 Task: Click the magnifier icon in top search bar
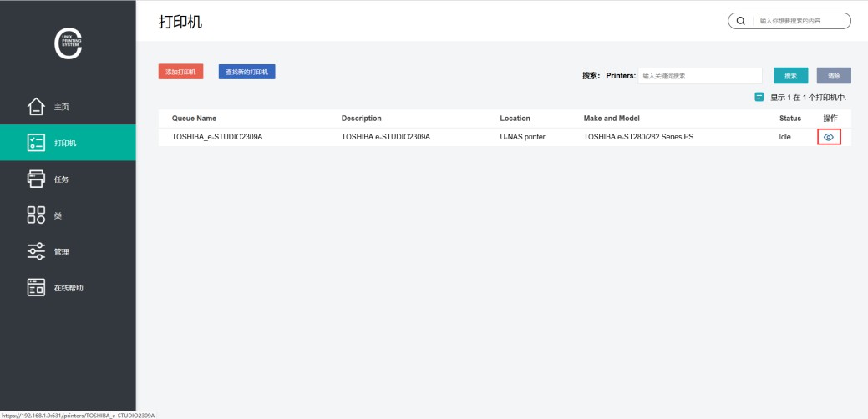coord(740,21)
